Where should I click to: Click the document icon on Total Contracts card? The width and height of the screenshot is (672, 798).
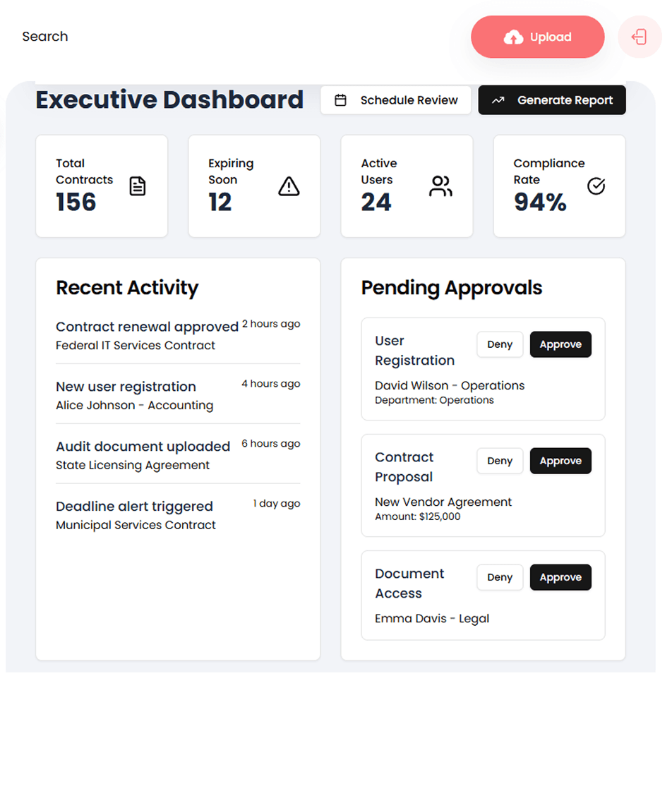137,186
